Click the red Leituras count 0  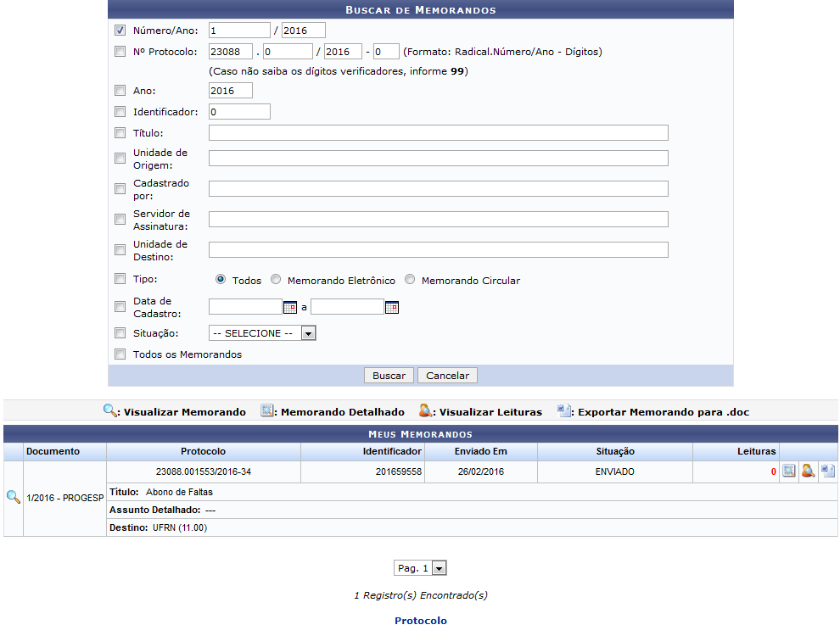774,471
